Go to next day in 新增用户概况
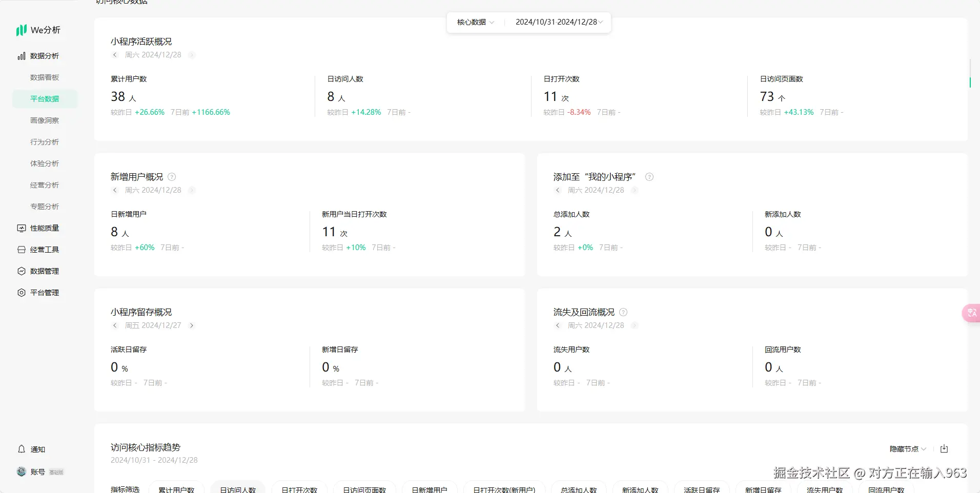This screenshot has width=980, height=493. tap(192, 190)
